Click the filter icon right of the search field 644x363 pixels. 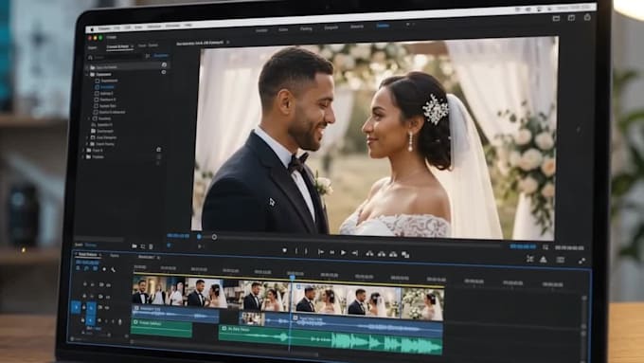click(x=148, y=56)
